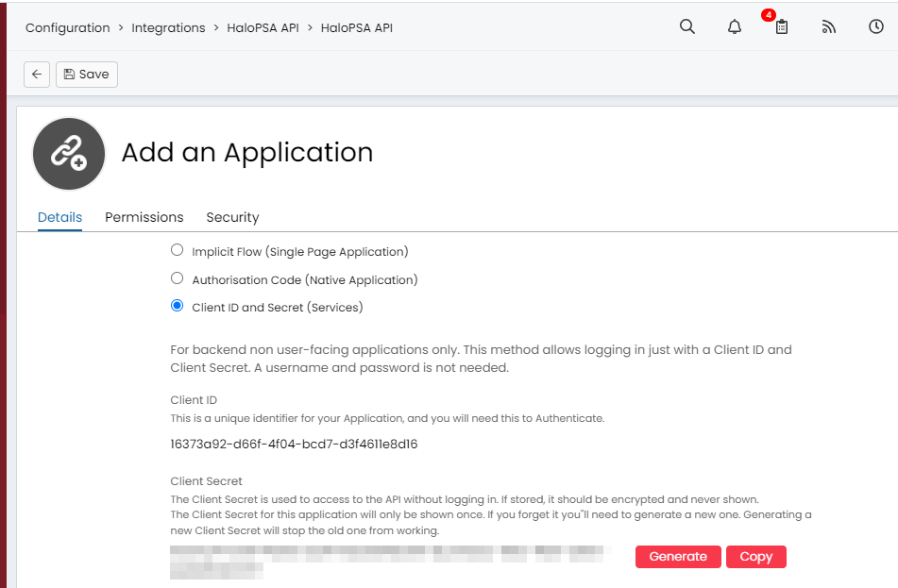Select Implicit Flow (Single Page Application) option

(x=177, y=251)
